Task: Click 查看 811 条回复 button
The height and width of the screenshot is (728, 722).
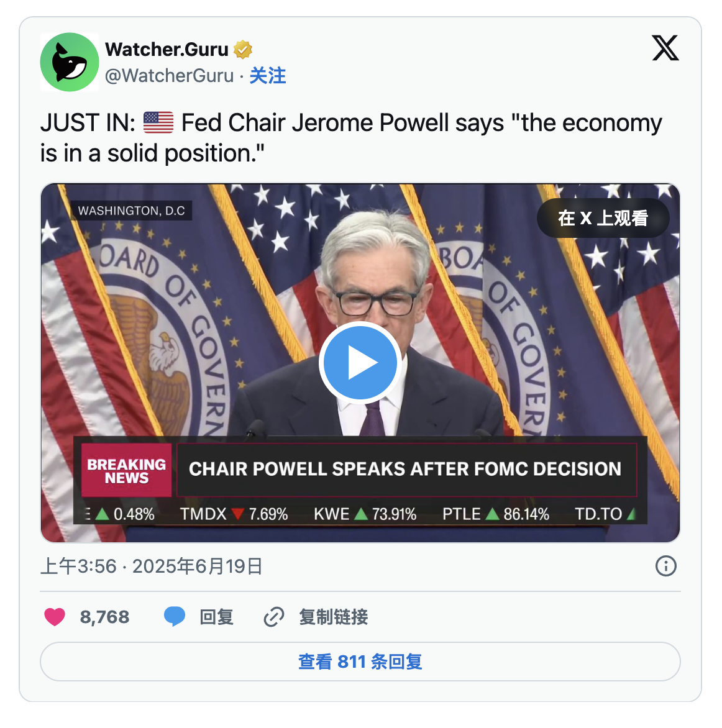Action: [360, 662]
